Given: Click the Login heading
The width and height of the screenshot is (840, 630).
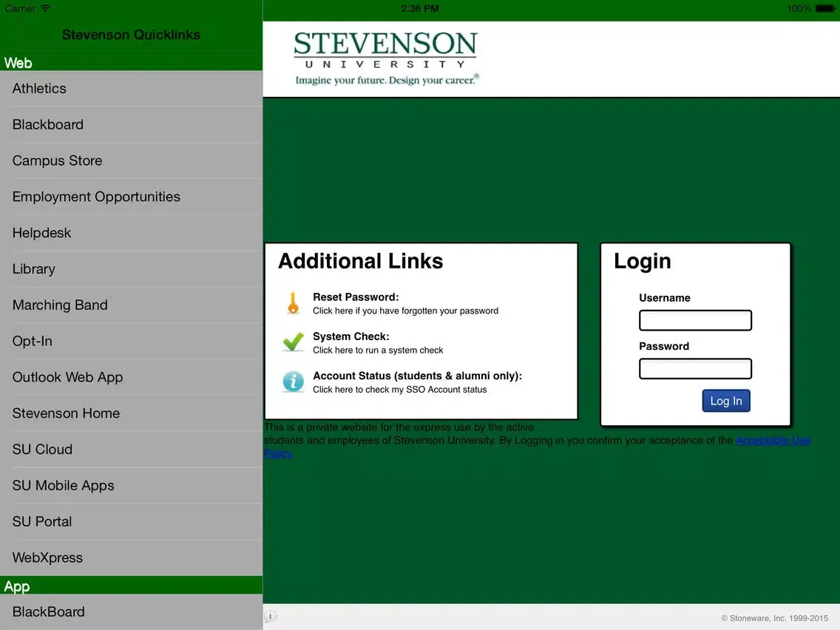Looking at the screenshot, I should 643,262.
